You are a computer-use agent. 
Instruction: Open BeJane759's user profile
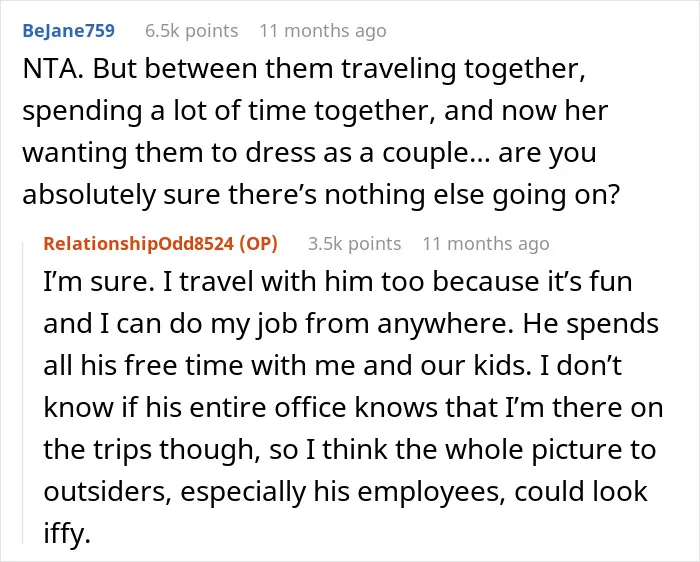point(69,31)
